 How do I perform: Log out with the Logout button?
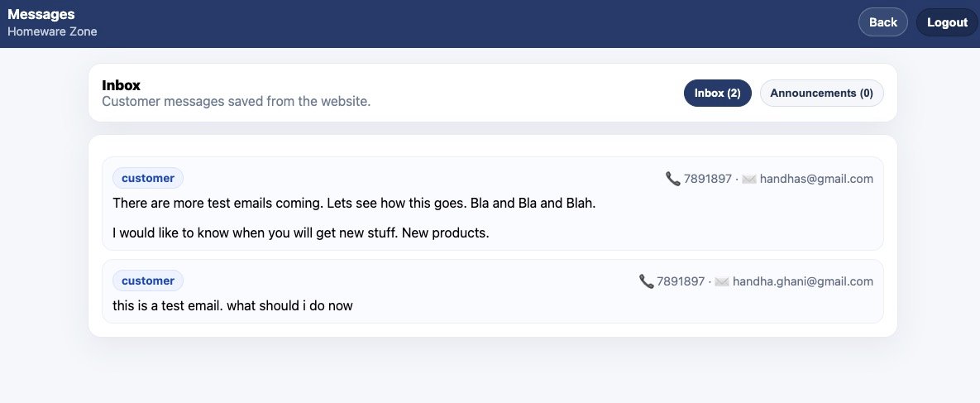[947, 22]
